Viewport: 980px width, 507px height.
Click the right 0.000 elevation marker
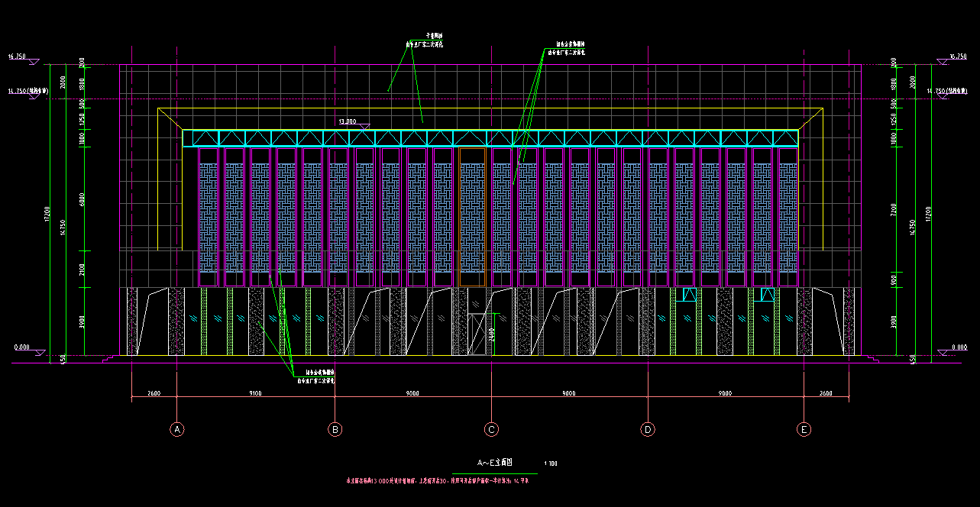959,347
